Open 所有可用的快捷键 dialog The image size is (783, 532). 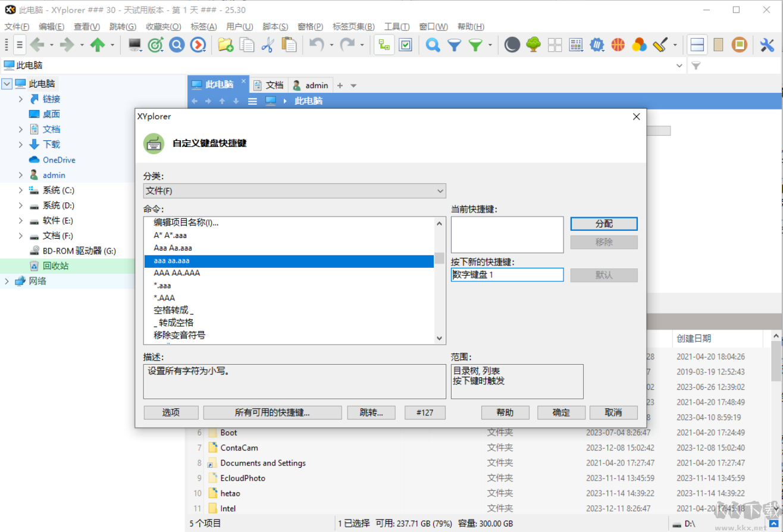[273, 412]
